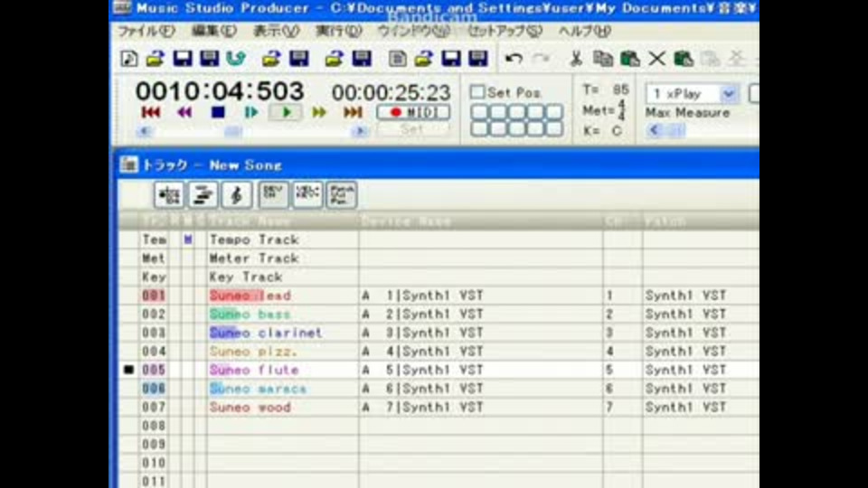Click the Track Name column header
This screenshot has width=868, height=488.
tap(282, 221)
